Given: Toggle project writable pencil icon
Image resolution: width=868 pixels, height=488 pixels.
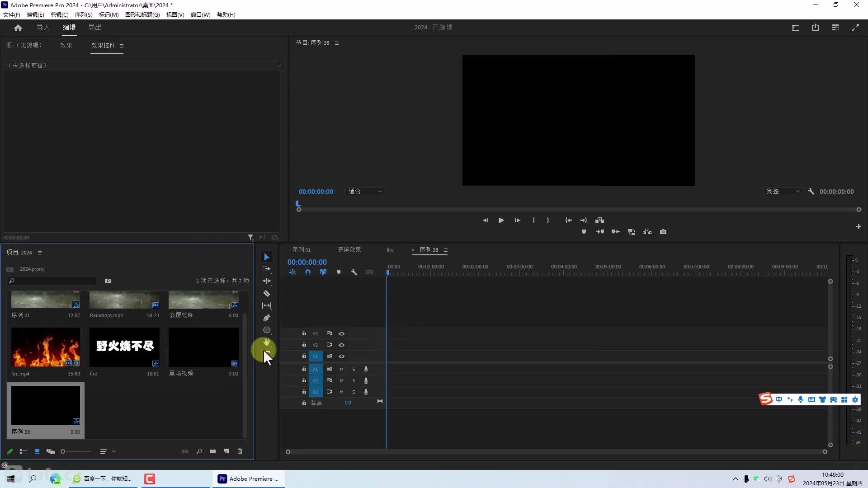Looking at the screenshot, I should pos(10,451).
